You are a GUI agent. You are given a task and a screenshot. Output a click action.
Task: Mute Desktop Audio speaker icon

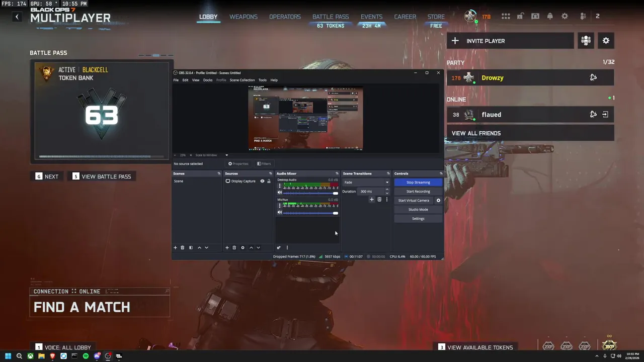pos(280,193)
